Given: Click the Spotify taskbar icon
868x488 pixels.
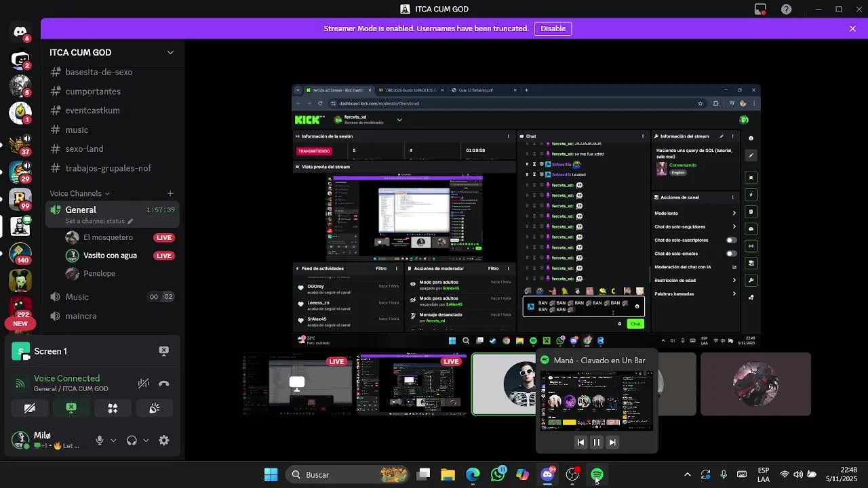Looking at the screenshot, I should pos(597,474).
